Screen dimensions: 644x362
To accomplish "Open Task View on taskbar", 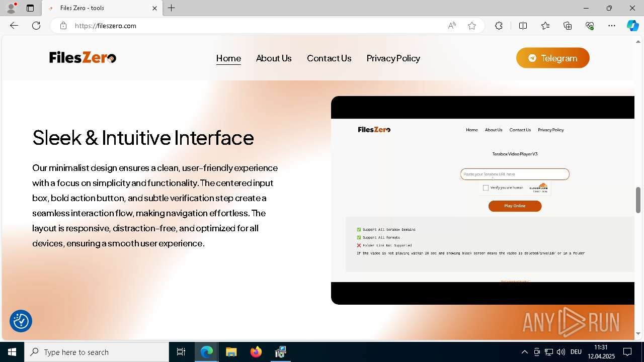I will [181, 352].
